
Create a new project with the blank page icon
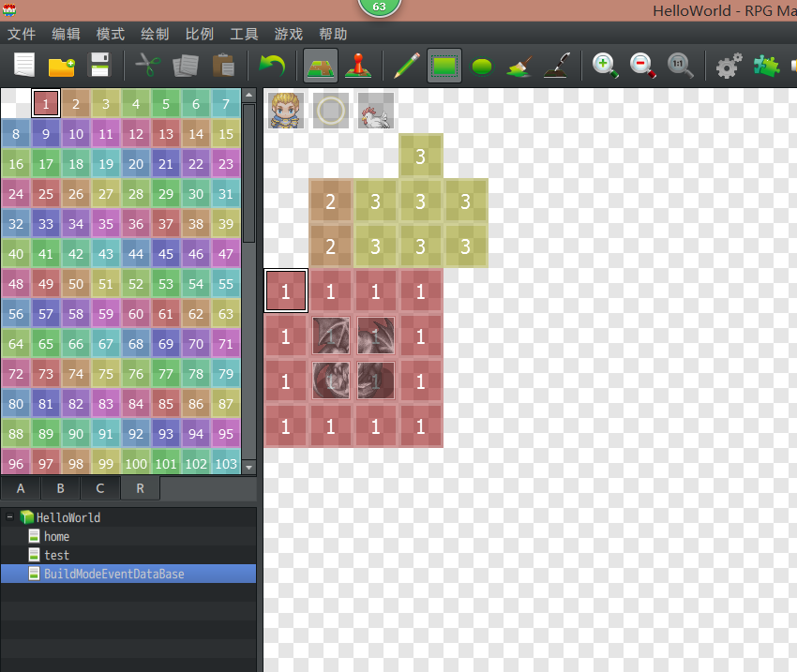[23, 65]
